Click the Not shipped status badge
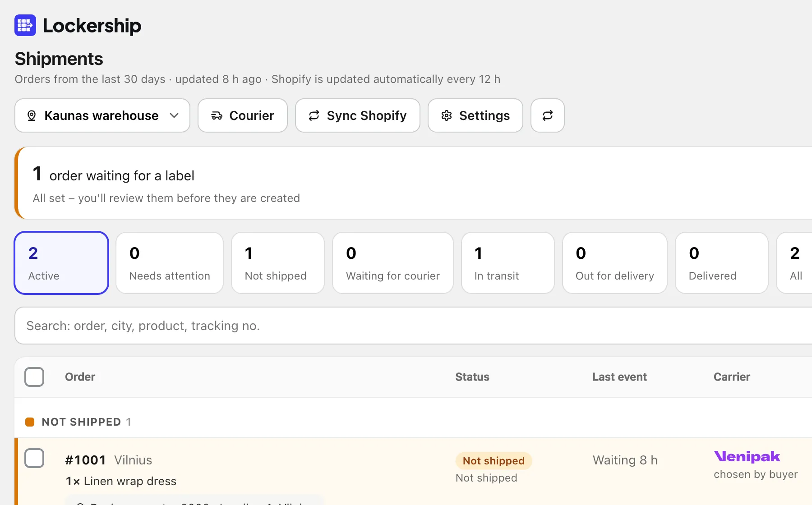Viewport: 812px width, 505px height. pyautogui.click(x=494, y=461)
